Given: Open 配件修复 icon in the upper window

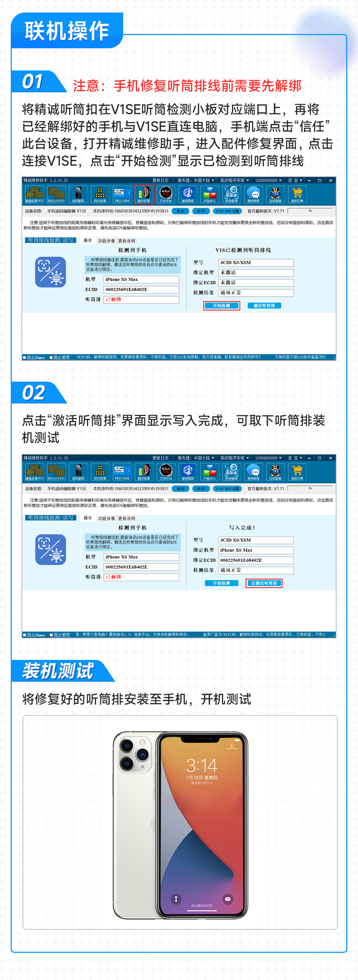Looking at the screenshot, I should (x=144, y=194).
